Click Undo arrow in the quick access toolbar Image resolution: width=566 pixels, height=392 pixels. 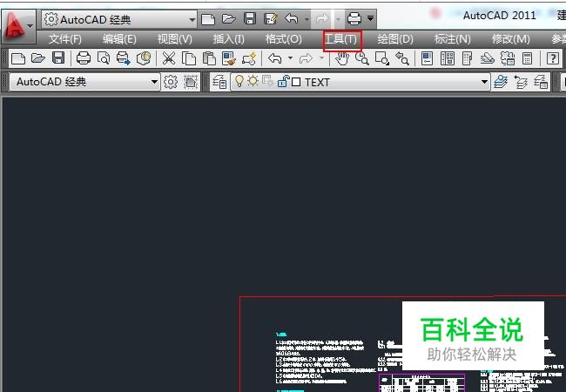[x=292, y=18]
